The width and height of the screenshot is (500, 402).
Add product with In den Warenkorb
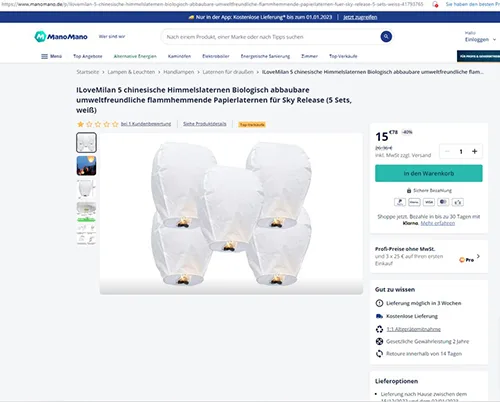(x=429, y=173)
